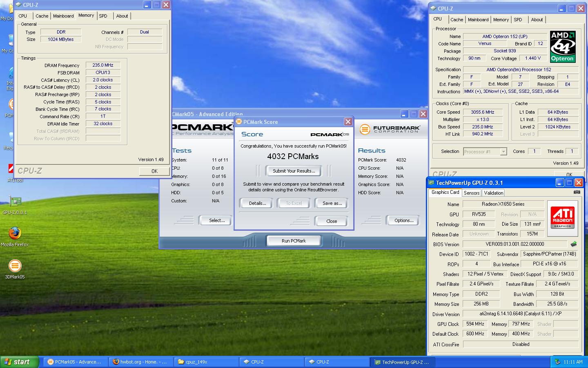Click the Memory Size 1024 MBytes value
Screen dimensions: 588x368
pyautogui.click(x=60, y=39)
